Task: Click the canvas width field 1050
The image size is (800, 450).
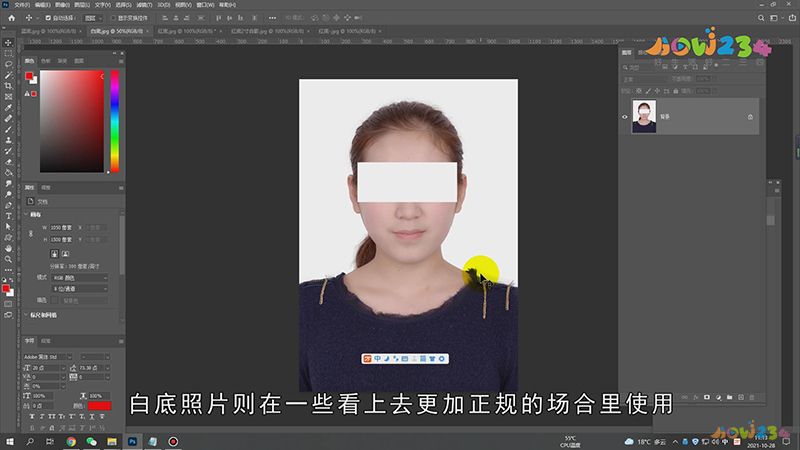Action: point(61,228)
